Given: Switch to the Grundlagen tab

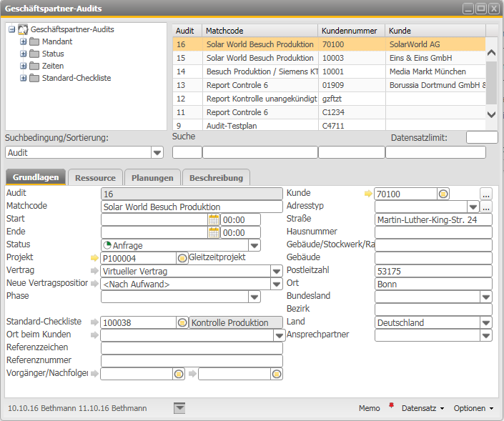Looking at the screenshot, I should [x=36, y=177].
